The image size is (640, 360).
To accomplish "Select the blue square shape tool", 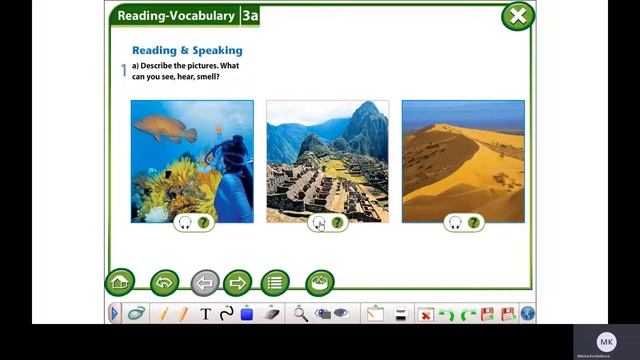I will pos(247,313).
